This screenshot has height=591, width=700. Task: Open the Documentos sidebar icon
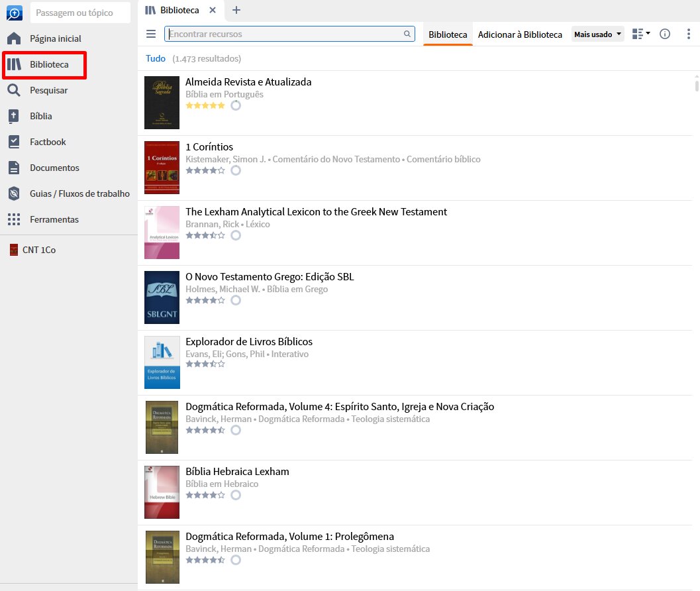(14, 168)
